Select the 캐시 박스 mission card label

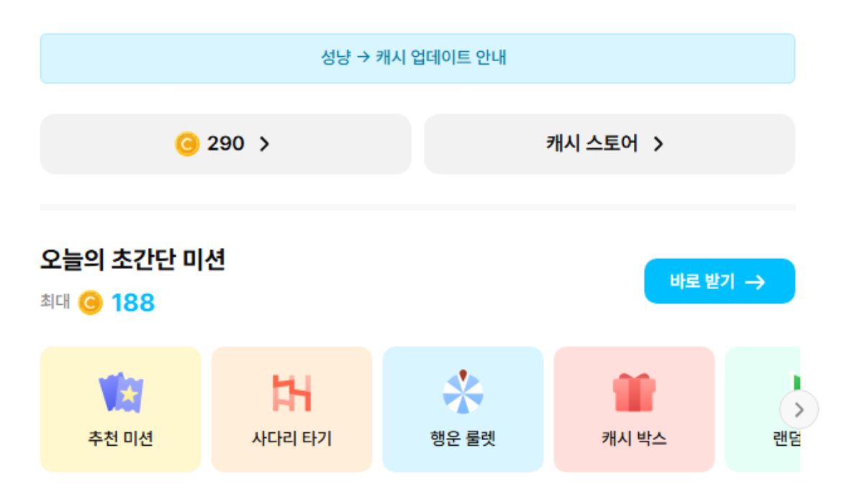pyautogui.click(x=634, y=439)
